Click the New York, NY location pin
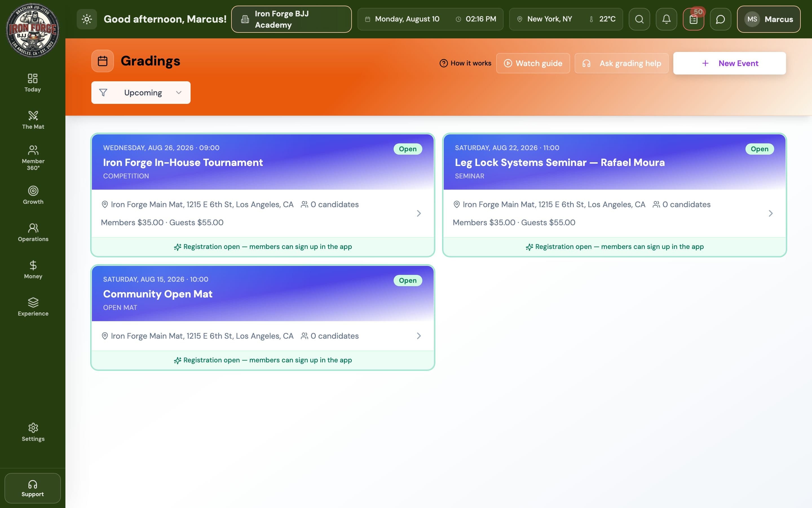 click(519, 19)
